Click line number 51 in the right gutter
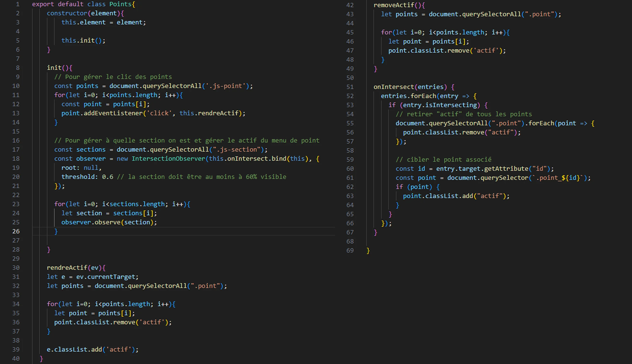The height and width of the screenshot is (364, 632). tap(350, 87)
